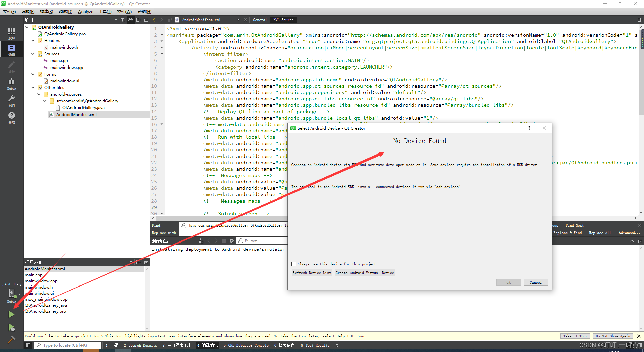Image resolution: width=644 pixels, height=352 pixels.
Task: Open the 打开文档 panel dropdown
Action: 131,262
